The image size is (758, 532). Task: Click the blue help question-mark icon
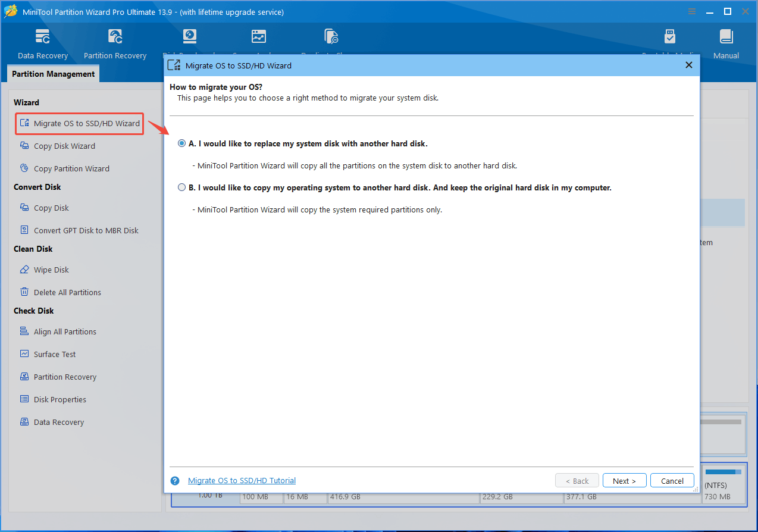175,481
